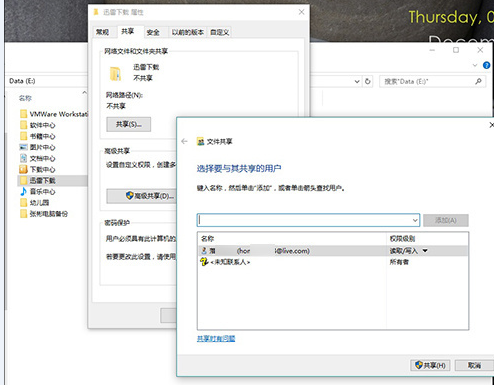Switch to the 常规 tab
494x385 pixels.
point(102,32)
